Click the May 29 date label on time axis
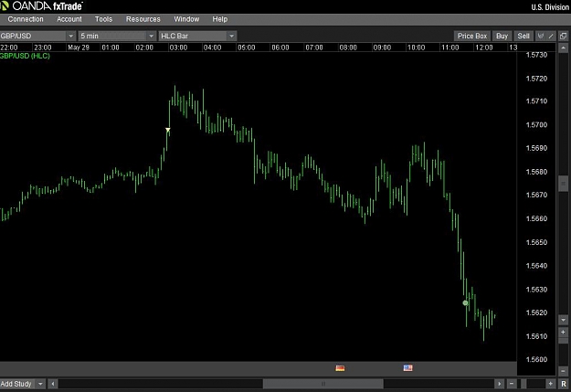The width and height of the screenshot is (571, 392). 79,48
